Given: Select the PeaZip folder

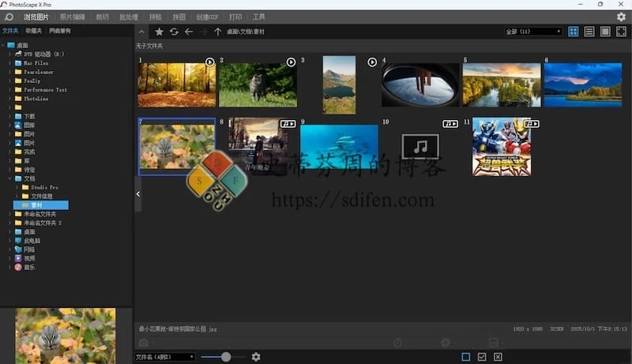Looking at the screenshot, I should click(x=32, y=81).
